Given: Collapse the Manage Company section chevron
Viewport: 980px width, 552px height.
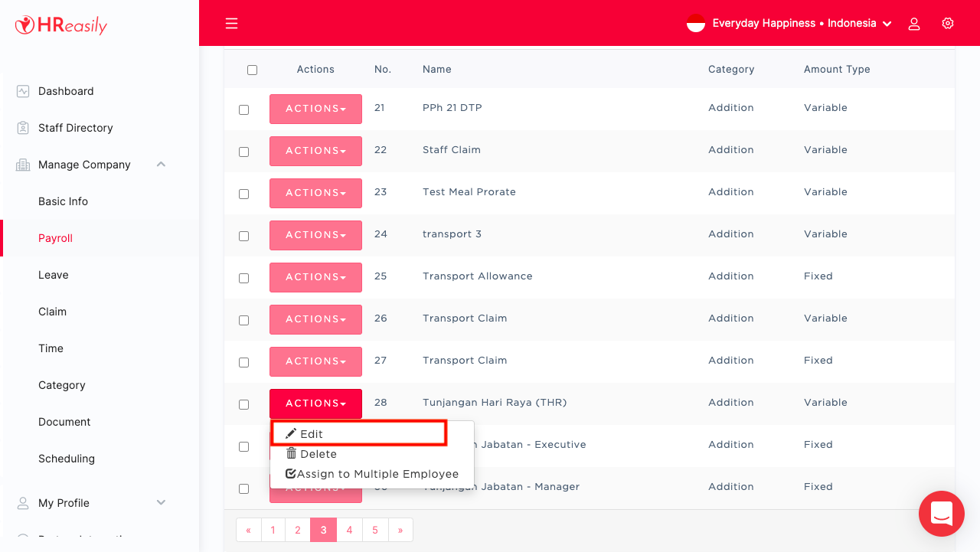Looking at the screenshot, I should (161, 164).
